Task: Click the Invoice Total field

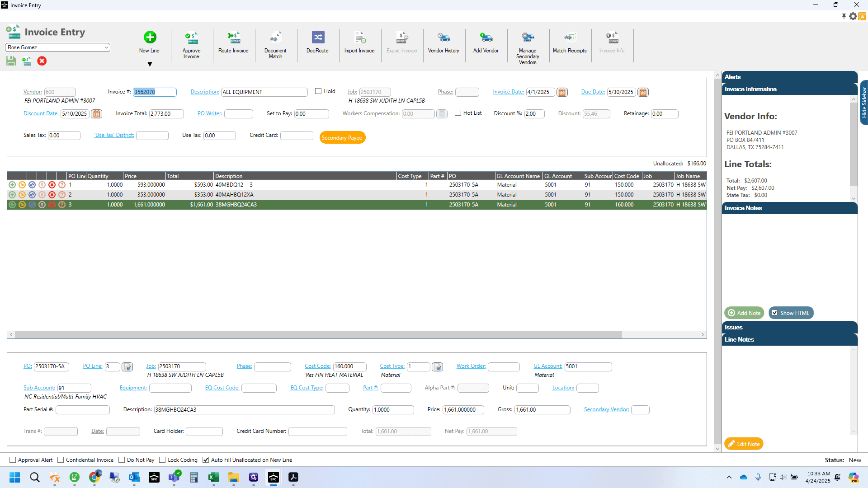Action: (x=166, y=114)
